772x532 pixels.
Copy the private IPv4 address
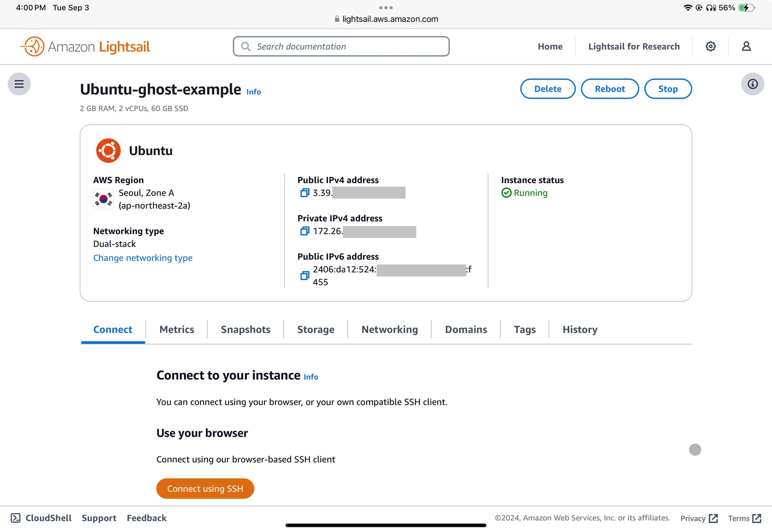pos(305,231)
